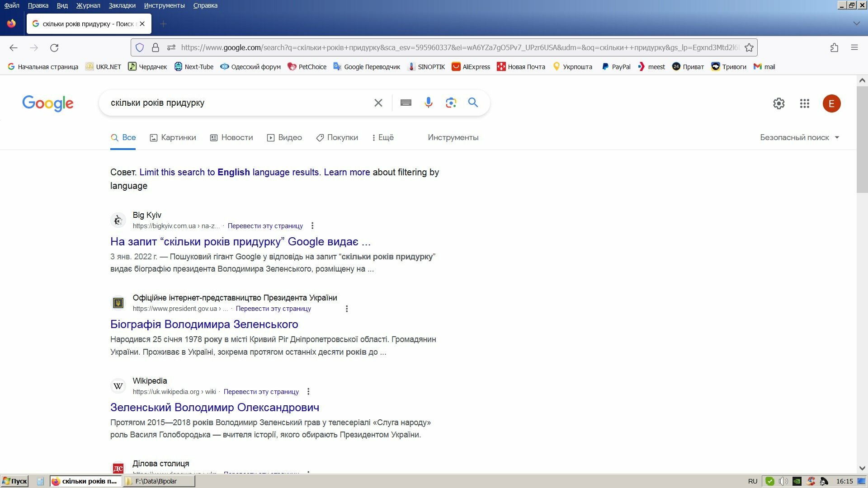
Task: Click the Learn more link
Action: tap(347, 172)
